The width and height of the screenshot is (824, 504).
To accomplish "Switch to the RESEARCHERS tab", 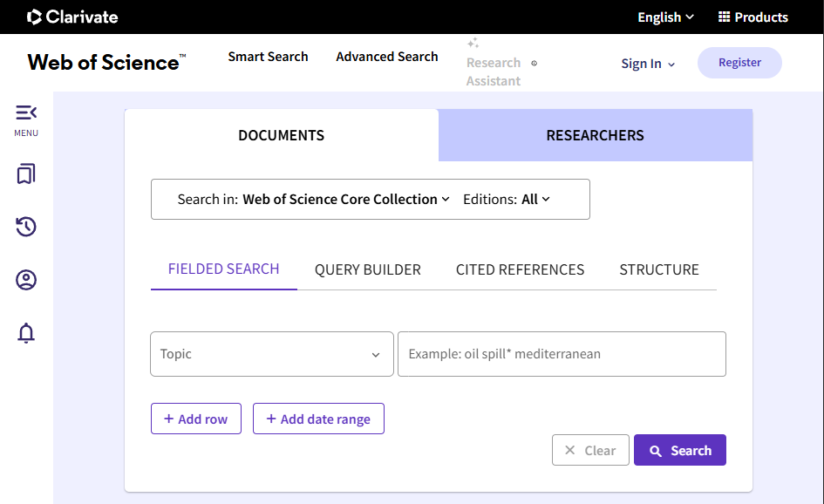I will (595, 135).
